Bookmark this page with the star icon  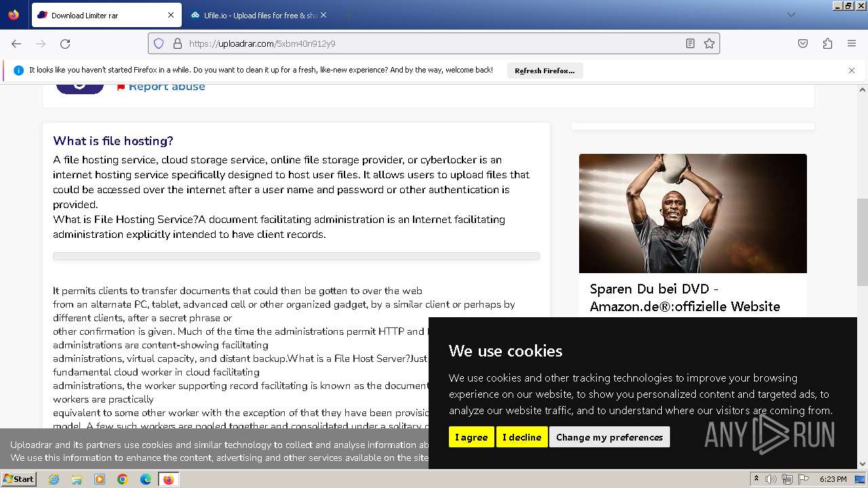[709, 43]
